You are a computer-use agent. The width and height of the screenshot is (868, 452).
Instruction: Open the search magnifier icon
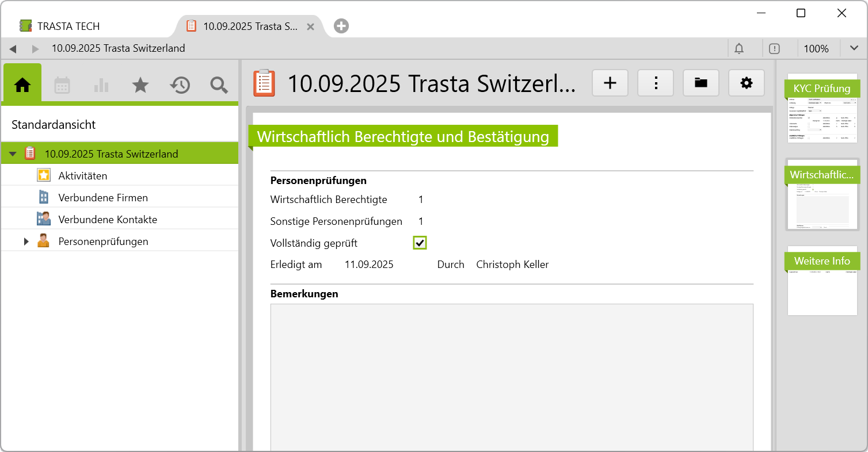click(x=219, y=85)
